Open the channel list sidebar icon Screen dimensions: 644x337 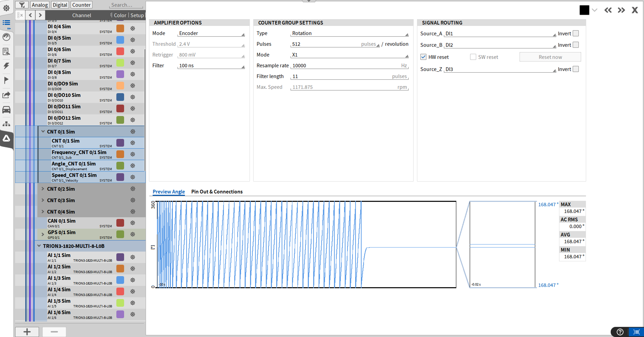point(6,23)
